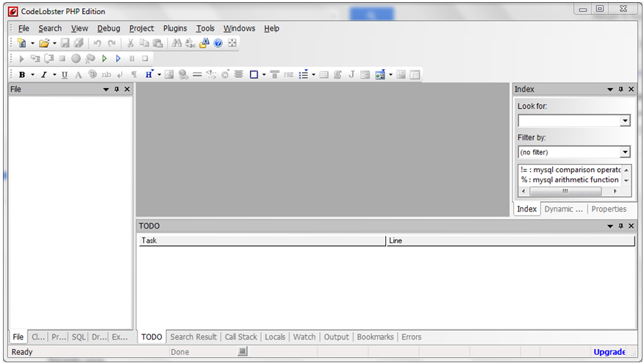
Task: Insert a paragraph mark tag
Action: tap(134, 75)
